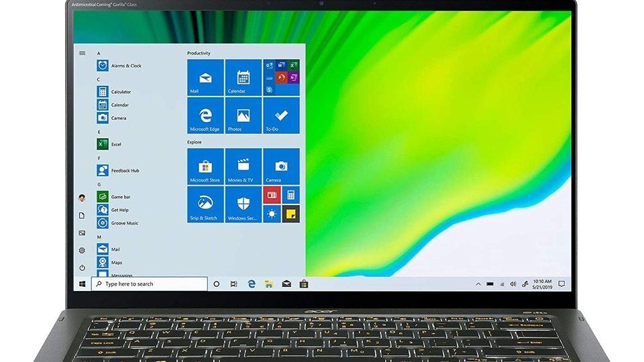The height and width of the screenshot is (362, 644).
Task: Open Microsoft Store from taskbar
Action: pos(303,284)
